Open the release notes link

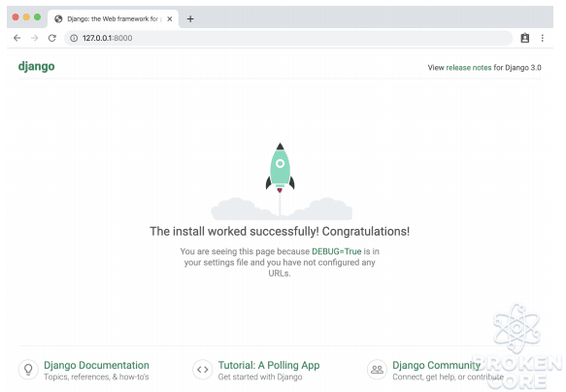[469, 68]
